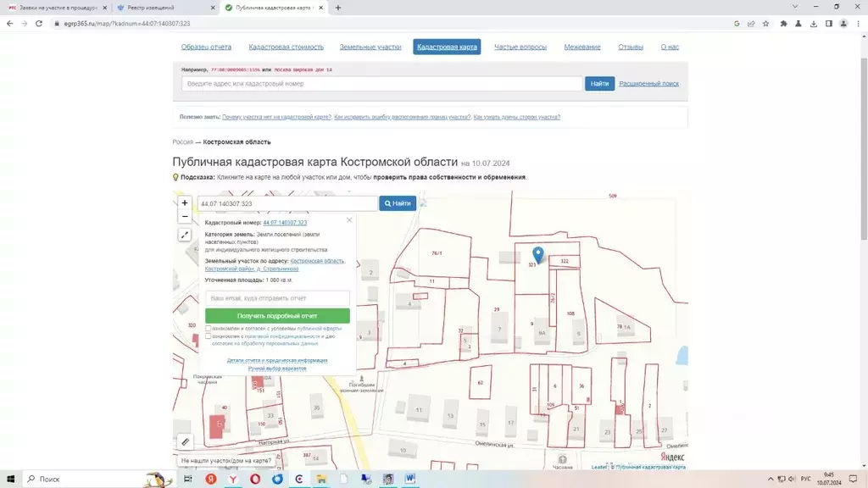
Task: Check the privacy policy consent checkbox
Action: [x=209, y=335]
